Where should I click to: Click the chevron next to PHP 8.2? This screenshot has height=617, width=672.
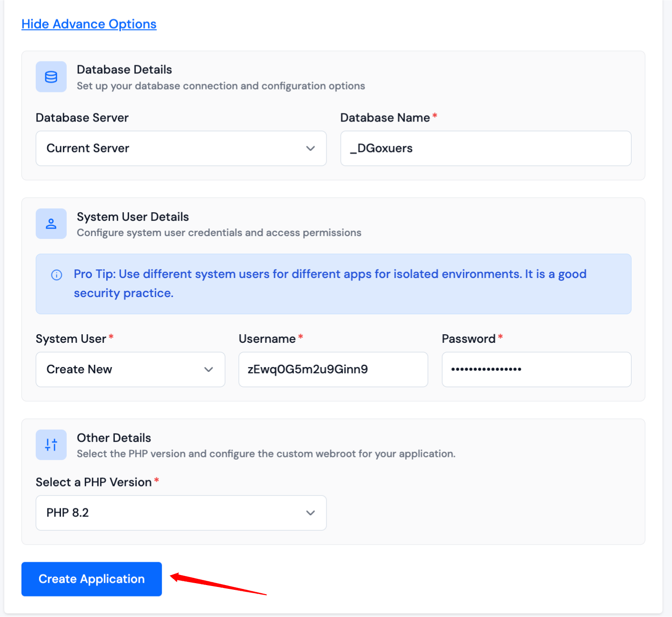point(311,513)
